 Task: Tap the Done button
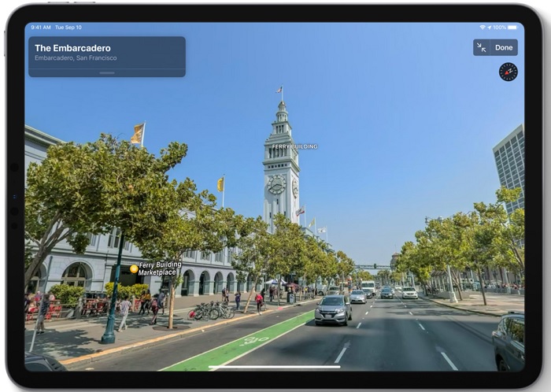click(x=504, y=47)
